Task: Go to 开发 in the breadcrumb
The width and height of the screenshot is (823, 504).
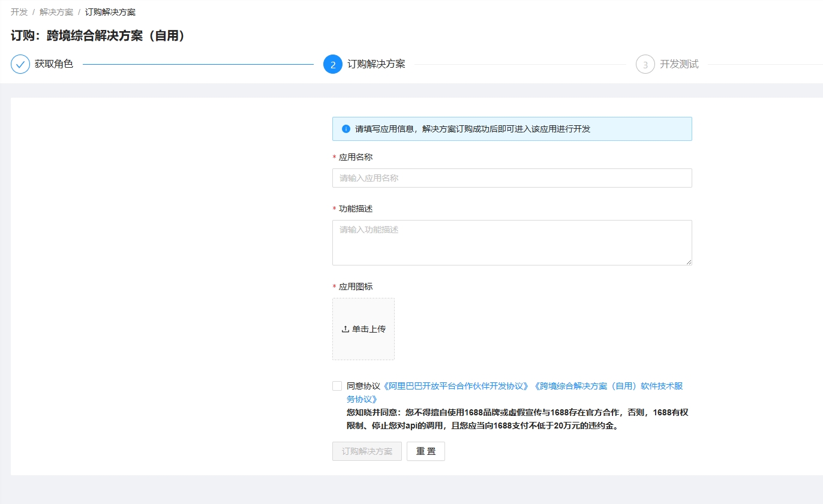Action: click(19, 12)
